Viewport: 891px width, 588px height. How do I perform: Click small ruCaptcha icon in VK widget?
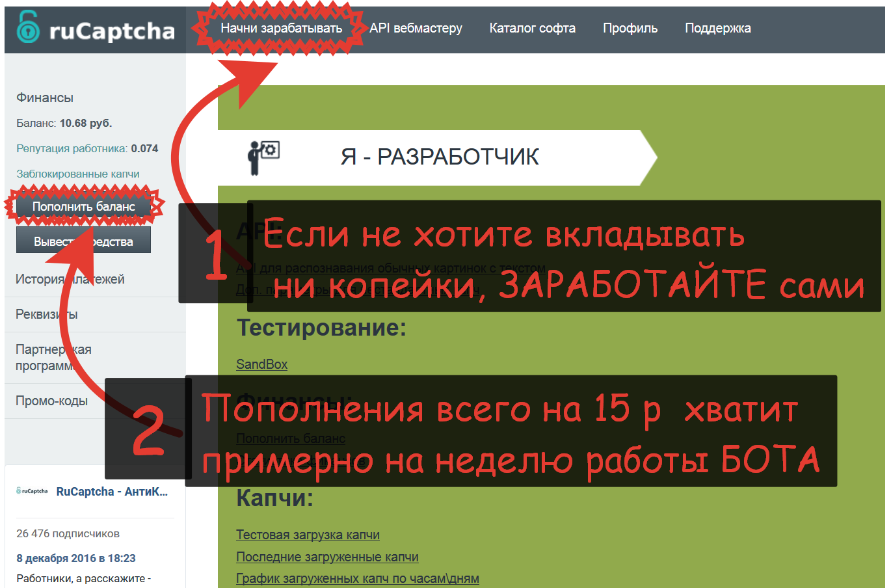pos(32,491)
